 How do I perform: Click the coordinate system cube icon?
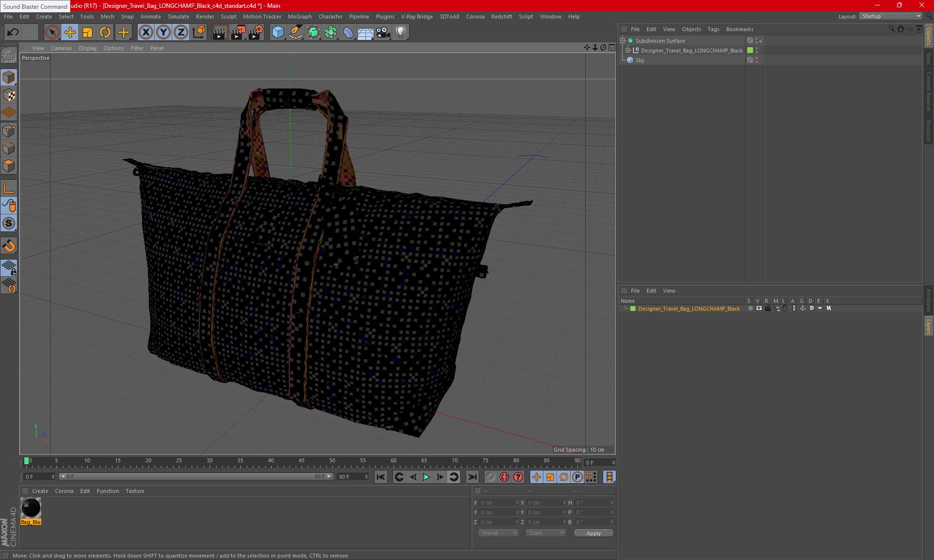click(x=199, y=33)
